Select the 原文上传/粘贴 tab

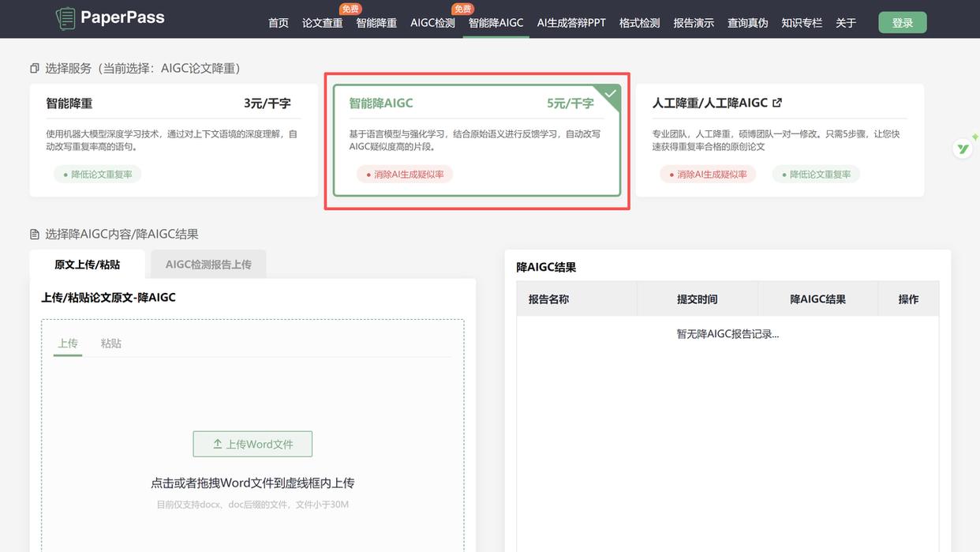tap(87, 264)
